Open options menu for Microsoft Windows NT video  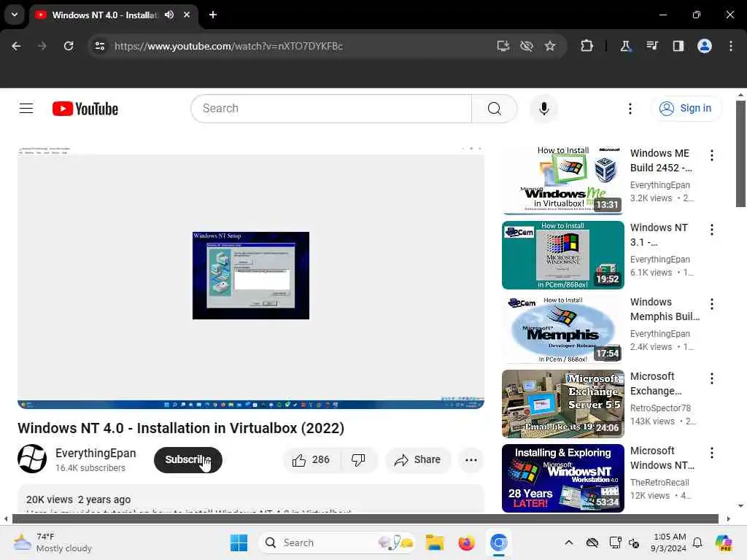point(712,453)
